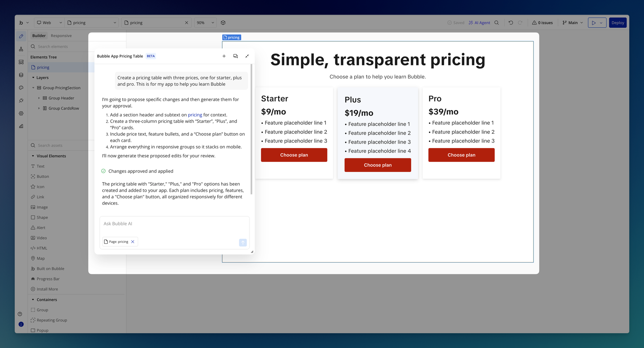Open the Workflow editor in the left sidebar
Image resolution: width=644 pixels, height=348 pixels.
point(21,49)
